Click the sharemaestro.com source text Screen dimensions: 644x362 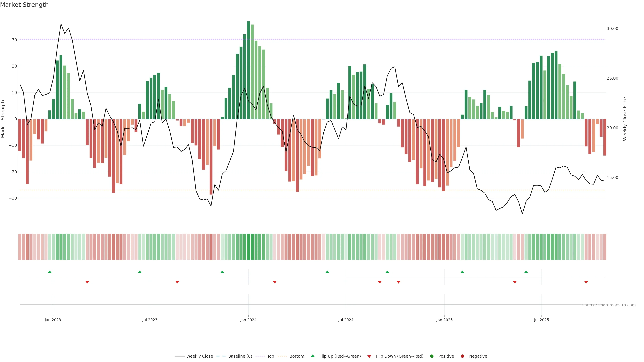609,305
